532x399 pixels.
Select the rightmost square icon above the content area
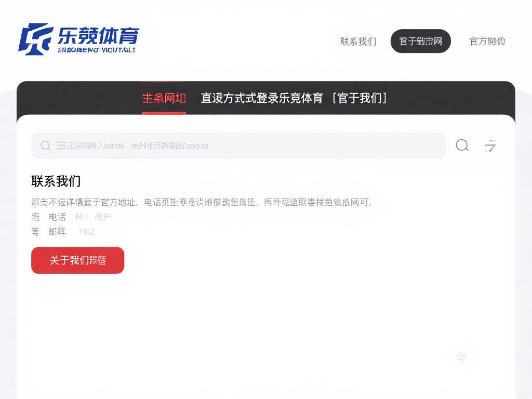(x=490, y=145)
